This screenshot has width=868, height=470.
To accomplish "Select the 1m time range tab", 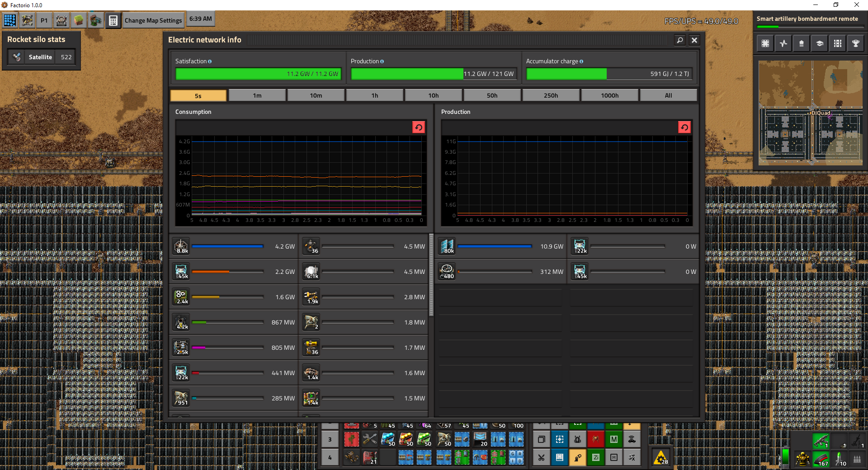I will (257, 95).
